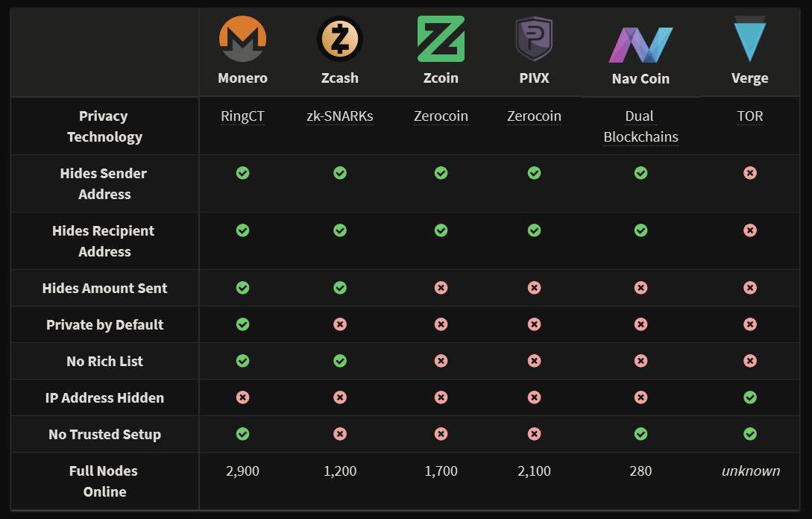Click the Private by Default row label
Image resolution: width=812 pixels, height=519 pixels.
[x=104, y=325]
